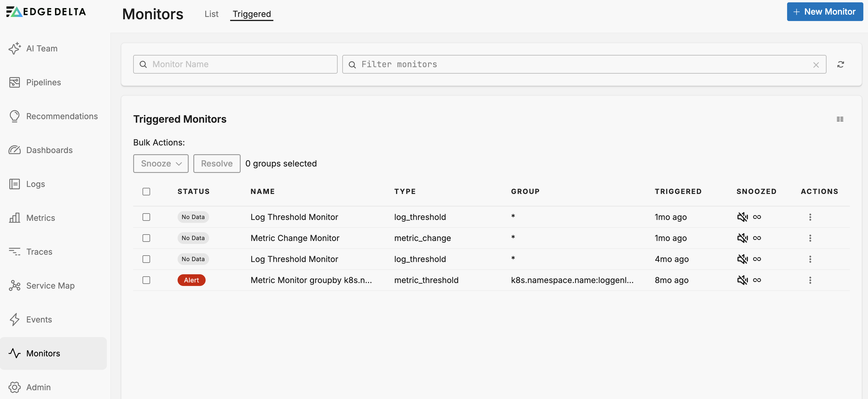
Task: Tick checkbox for the Alert monitor row
Action: coord(146,280)
